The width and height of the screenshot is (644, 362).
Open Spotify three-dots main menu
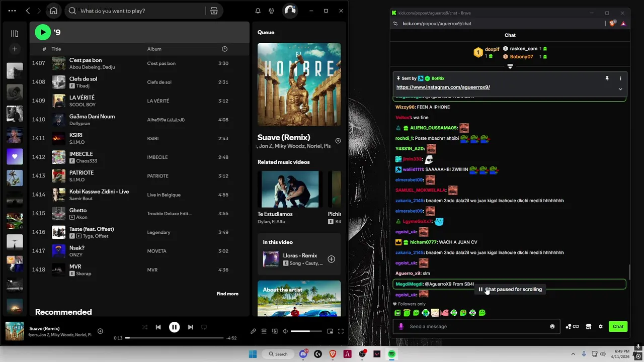(12, 11)
